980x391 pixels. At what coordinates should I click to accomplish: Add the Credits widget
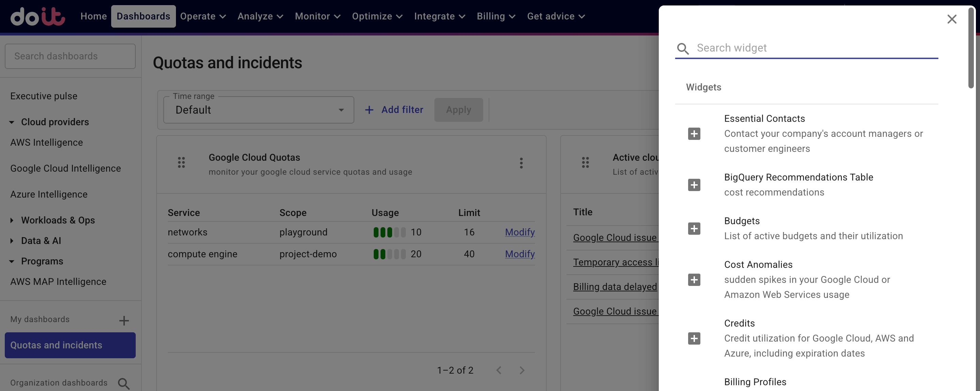coord(694,338)
